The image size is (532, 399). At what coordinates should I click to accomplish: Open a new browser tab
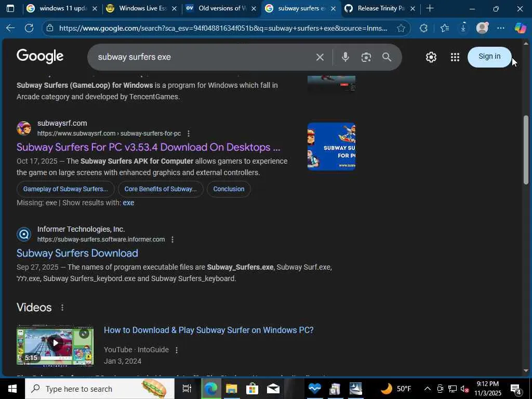pos(430,8)
